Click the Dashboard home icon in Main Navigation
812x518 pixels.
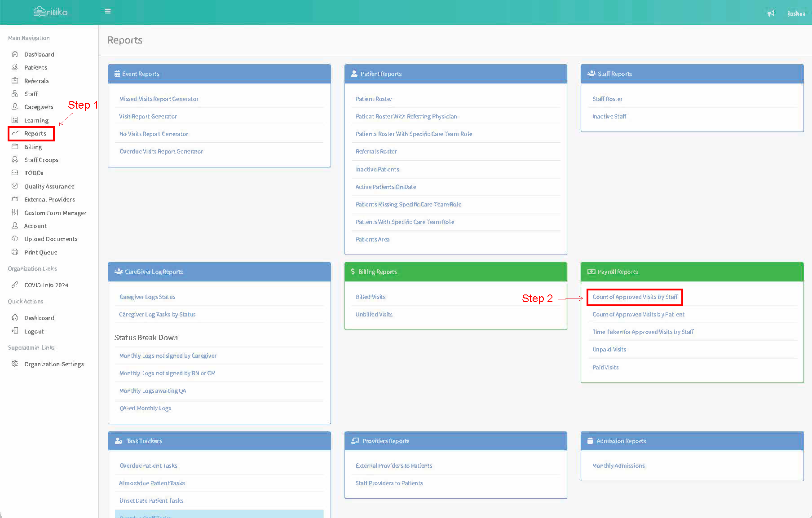tap(15, 54)
